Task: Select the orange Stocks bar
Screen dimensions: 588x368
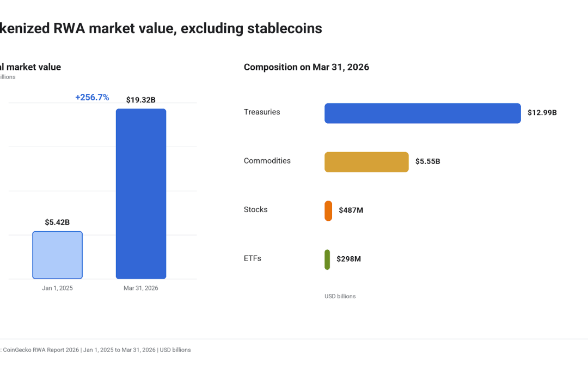Action: click(x=328, y=210)
